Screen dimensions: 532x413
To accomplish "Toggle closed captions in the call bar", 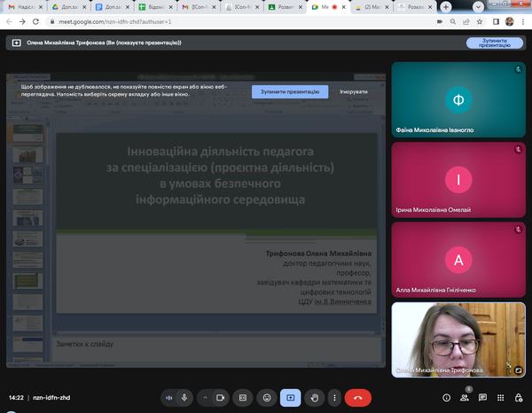I will pyautogui.click(x=242, y=398).
